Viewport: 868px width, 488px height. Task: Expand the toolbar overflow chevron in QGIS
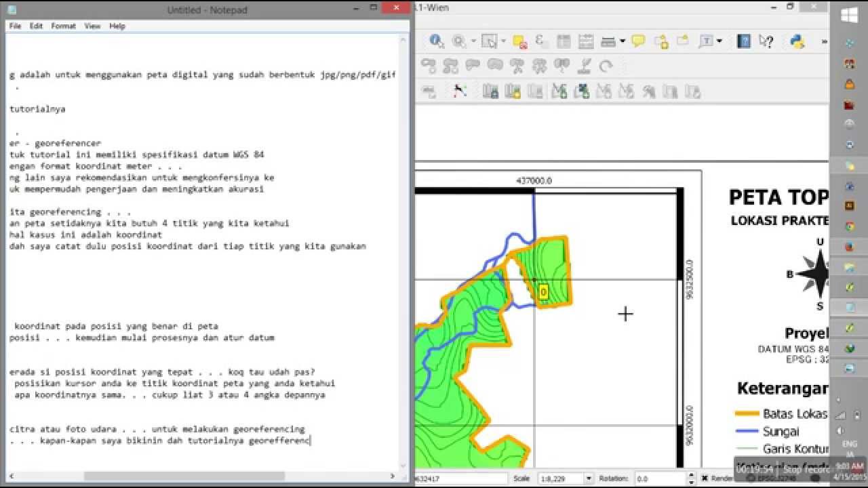coord(825,42)
